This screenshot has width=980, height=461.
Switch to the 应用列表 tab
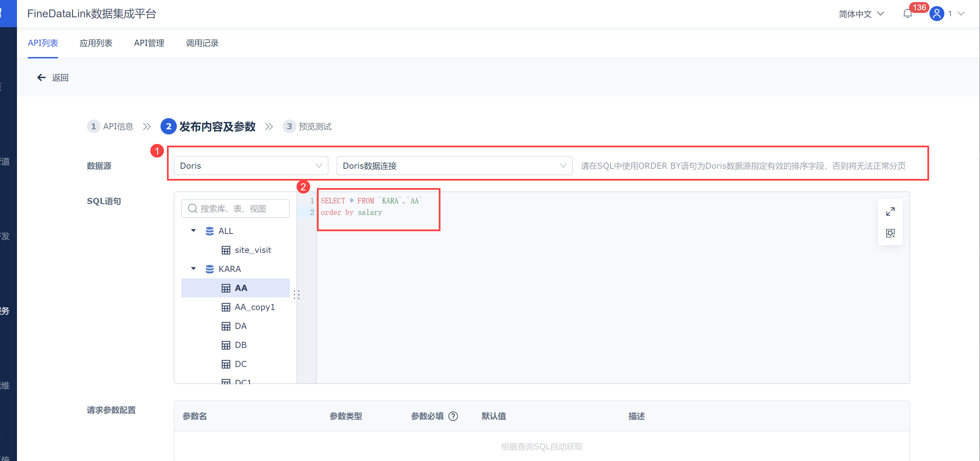(x=96, y=43)
